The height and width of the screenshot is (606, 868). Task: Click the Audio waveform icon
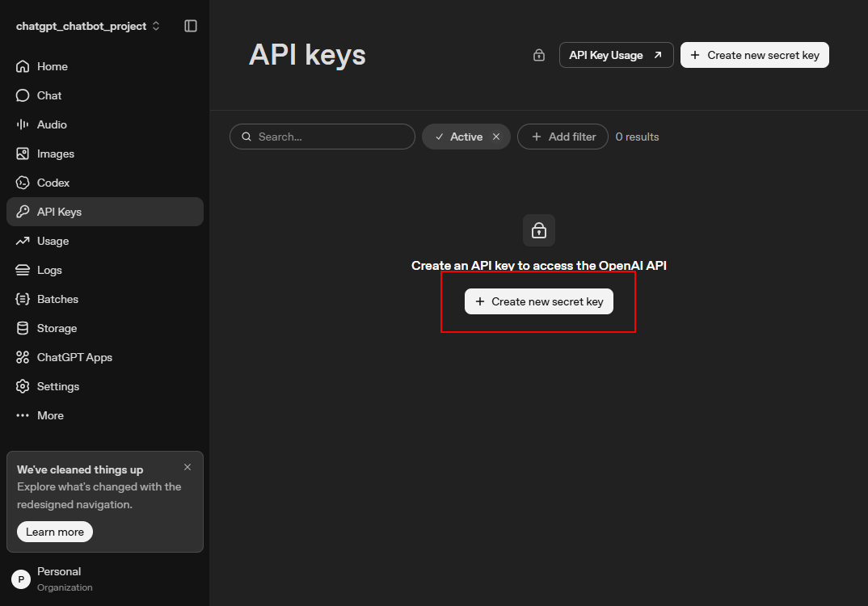click(x=23, y=124)
